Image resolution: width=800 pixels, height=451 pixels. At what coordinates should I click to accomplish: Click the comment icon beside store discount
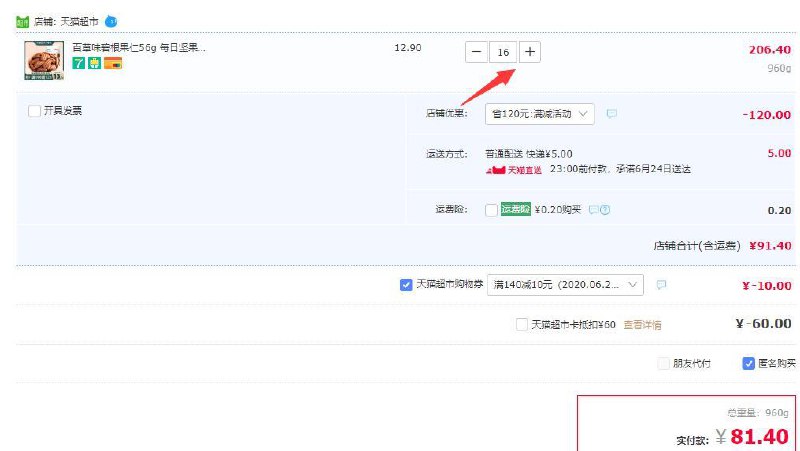(x=611, y=113)
